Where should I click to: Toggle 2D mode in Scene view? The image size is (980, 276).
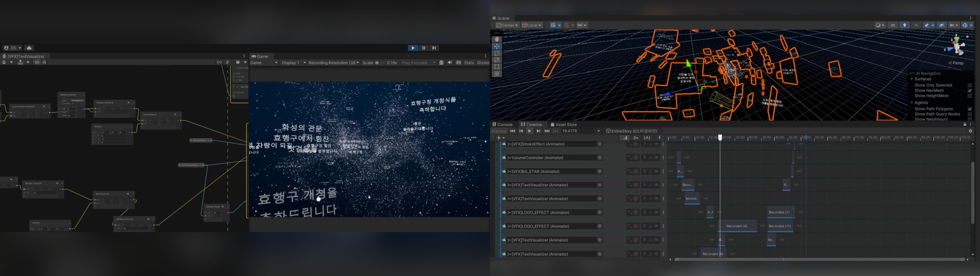892,25
